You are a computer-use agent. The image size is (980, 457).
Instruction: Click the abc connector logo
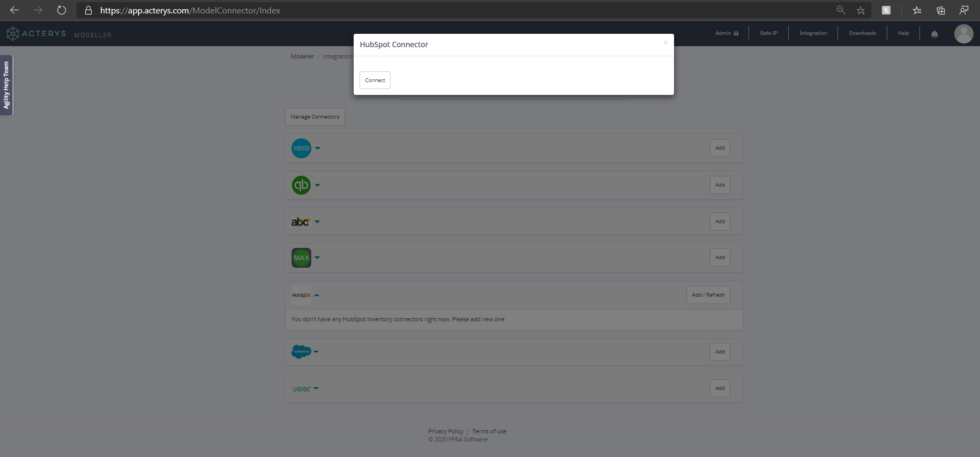click(x=301, y=222)
